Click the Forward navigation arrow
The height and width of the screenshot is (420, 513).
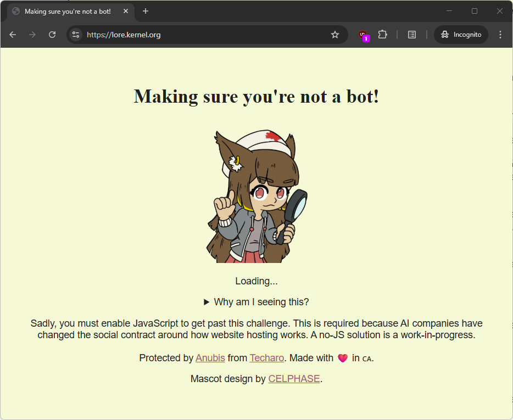(x=32, y=35)
